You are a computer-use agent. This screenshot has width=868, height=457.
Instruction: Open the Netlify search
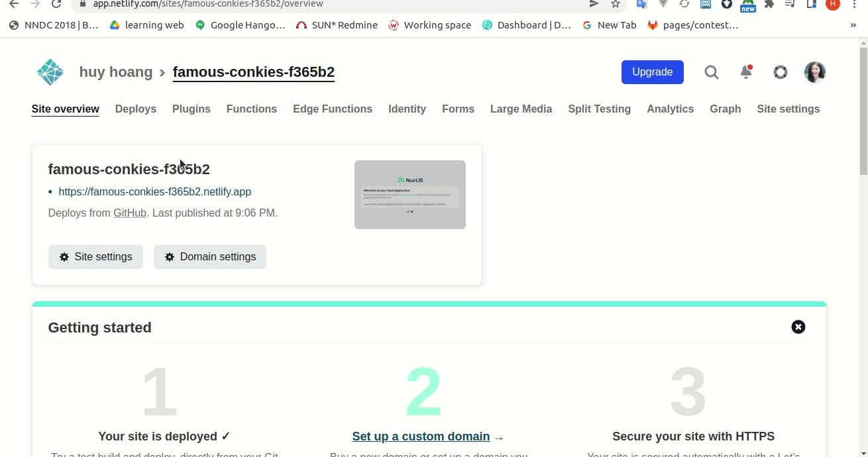tap(711, 72)
